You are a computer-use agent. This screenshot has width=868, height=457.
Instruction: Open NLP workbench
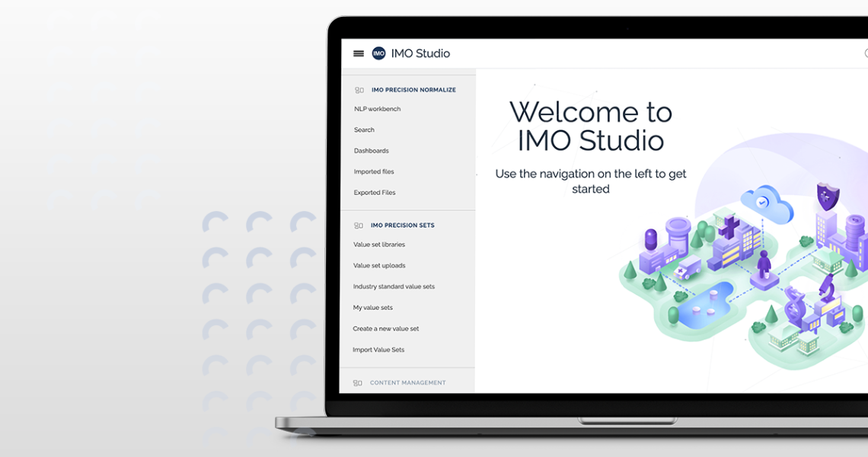coord(377,109)
